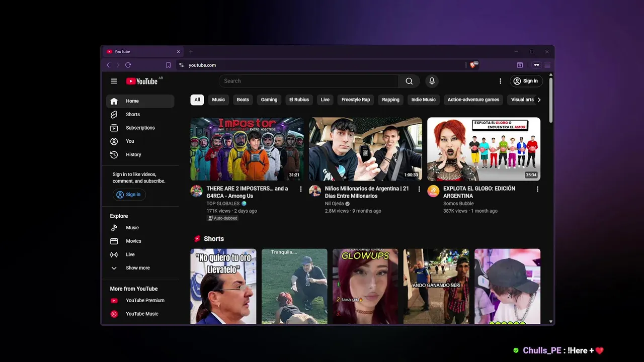Click the private glasses icon in toolbar
Image resolution: width=644 pixels, height=362 pixels.
point(536,65)
